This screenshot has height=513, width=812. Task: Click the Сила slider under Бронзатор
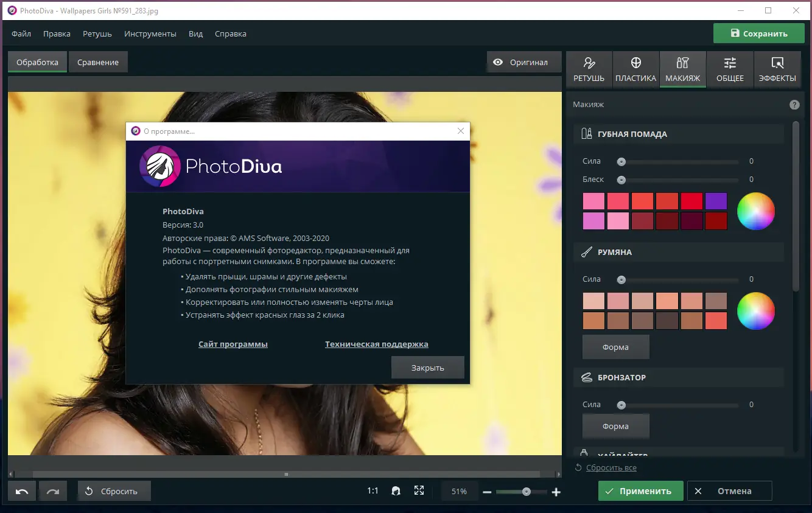tap(678, 405)
